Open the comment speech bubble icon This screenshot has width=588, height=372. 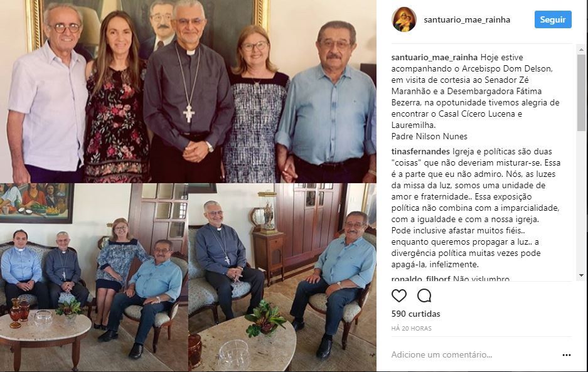click(x=424, y=296)
